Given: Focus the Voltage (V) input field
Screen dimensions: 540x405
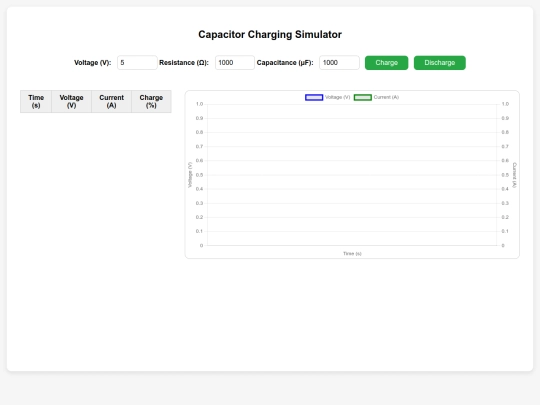Looking at the screenshot, I should (x=137, y=63).
